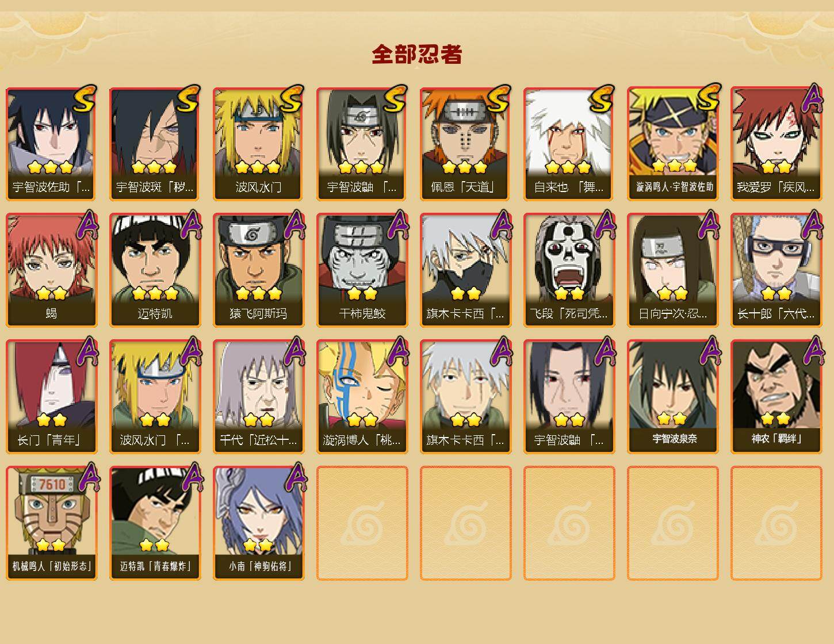The height and width of the screenshot is (644, 834).
Task: Pick the 迈特凯 three-star card
Action: tap(155, 270)
